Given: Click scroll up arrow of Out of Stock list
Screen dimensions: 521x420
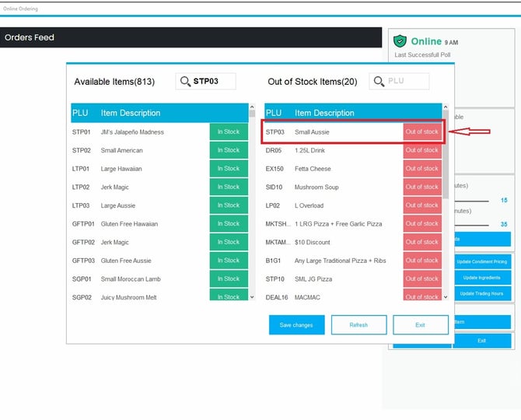Looking at the screenshot, I should [446, 107].
